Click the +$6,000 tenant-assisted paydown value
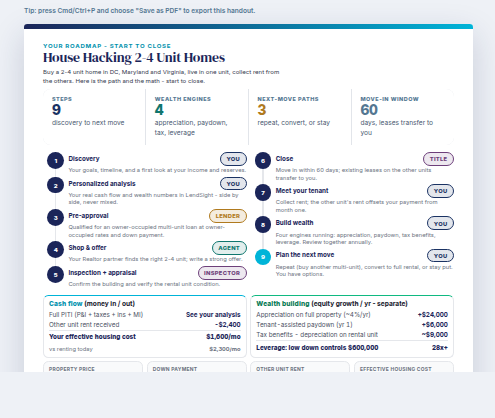Image resolution: width=495 pixels, height=418 pixels. [x=435, y=325]
